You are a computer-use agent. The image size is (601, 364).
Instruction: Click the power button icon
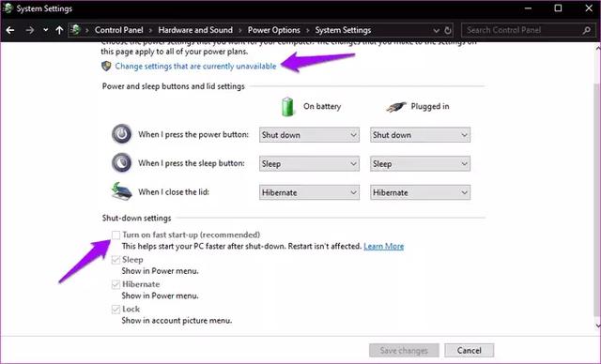(x=122, y=134)
